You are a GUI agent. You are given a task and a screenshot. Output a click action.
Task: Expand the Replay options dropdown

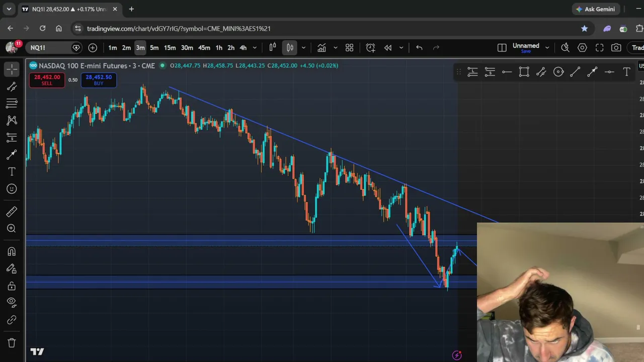point(401,48)
